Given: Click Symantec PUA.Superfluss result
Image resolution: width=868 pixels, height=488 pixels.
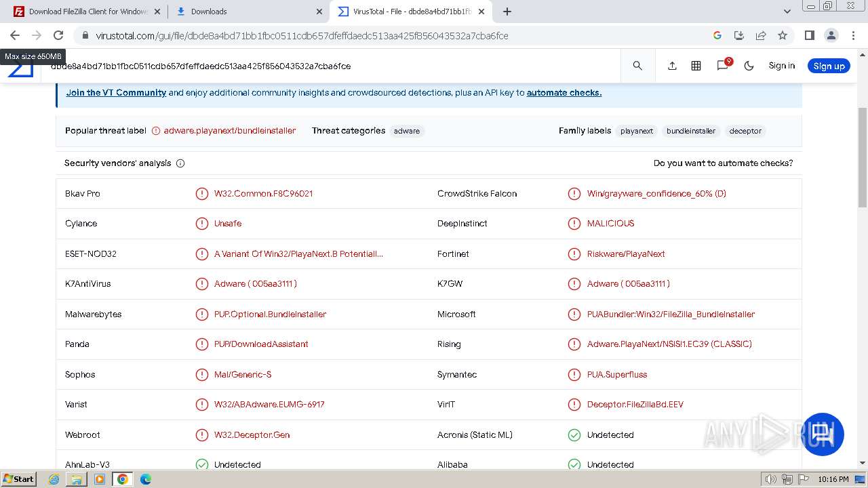Looking at the screenshot, I should (617, 375).
